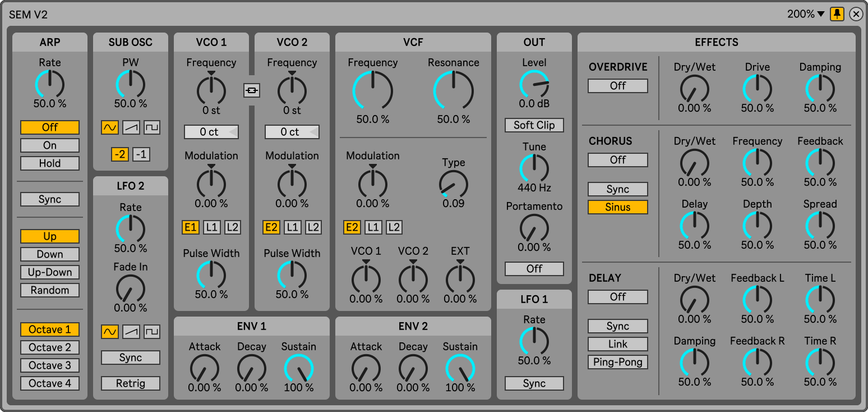
Task: Click the Chorus Sinus button
Action: pos(618,207)
